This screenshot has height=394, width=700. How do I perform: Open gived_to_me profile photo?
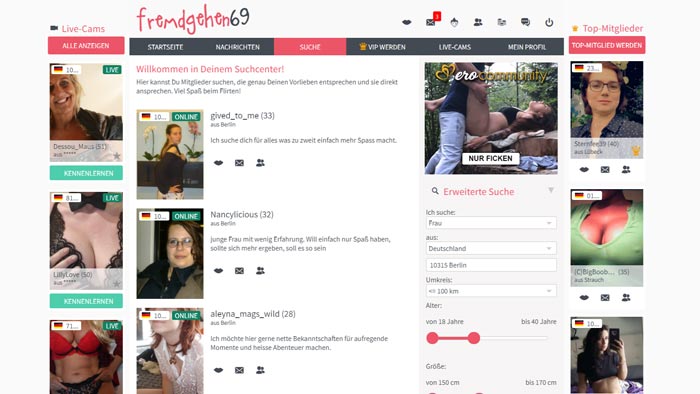170,154
